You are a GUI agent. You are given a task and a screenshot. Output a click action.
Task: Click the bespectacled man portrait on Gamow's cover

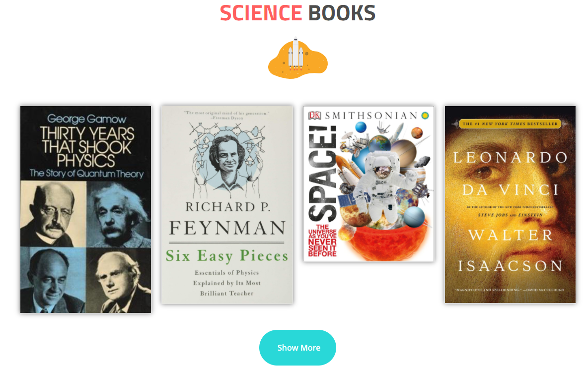click(x=53, y=214)
